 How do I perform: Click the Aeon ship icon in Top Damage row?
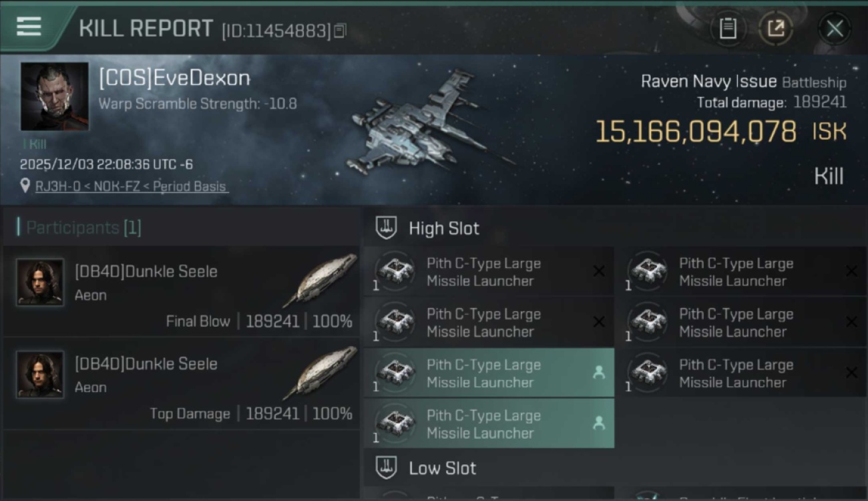point(320,372)
